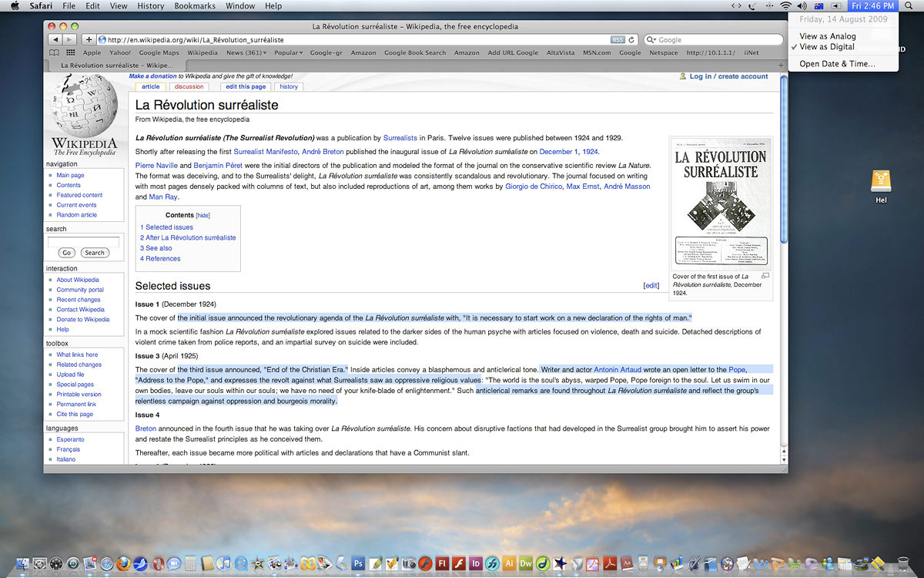Choose Open Date & Time… menu item
Image resolution: width=924 pixels, height=578 pixels.
(837, 64)
